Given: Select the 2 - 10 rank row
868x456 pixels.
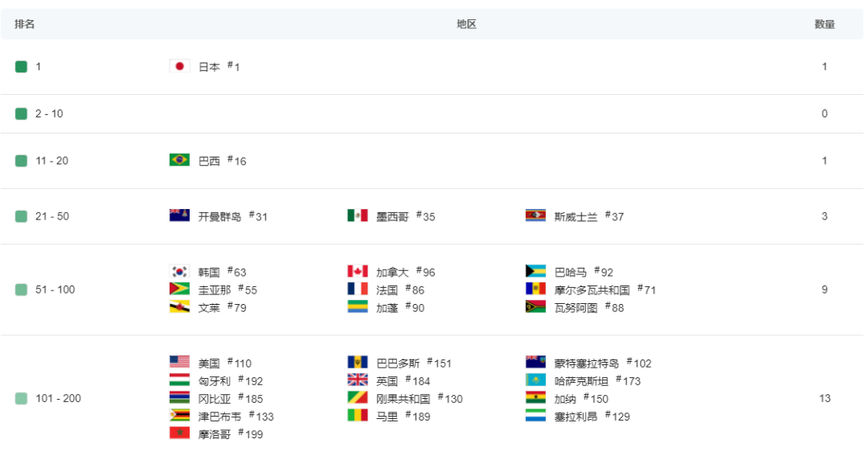Looking at the screenshot, I should coord(432,113).
